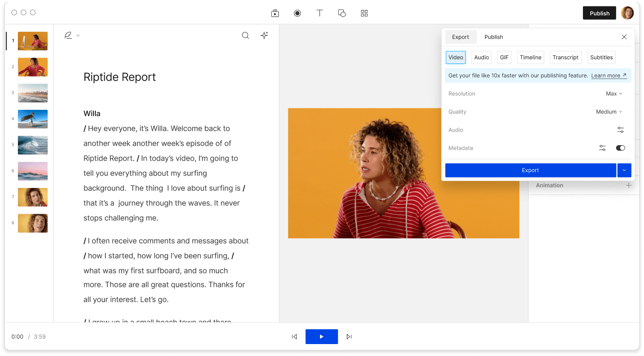Open the shapes tool icon
644x356 pixels.
tap(342, 13)
